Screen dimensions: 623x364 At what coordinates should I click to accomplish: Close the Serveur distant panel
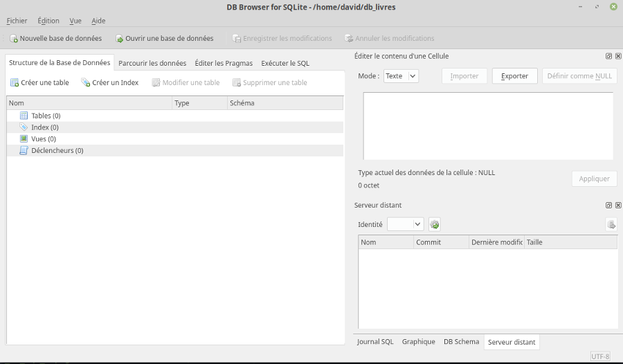(616, 206)
